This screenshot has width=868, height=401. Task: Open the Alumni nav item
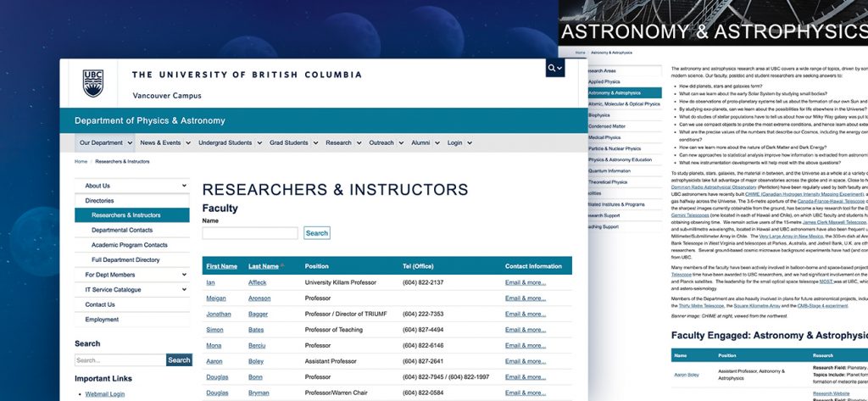[420, 143]
